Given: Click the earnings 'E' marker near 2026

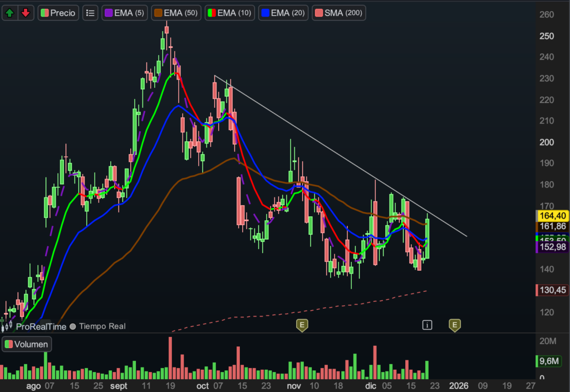Looking at the screenshot, I should (x=455, y=325).
